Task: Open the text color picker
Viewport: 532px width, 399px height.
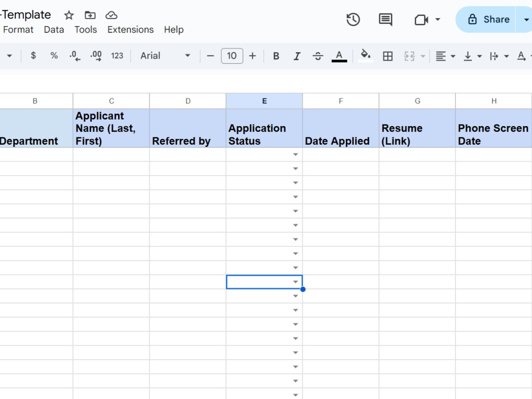Action: point(339,56)
